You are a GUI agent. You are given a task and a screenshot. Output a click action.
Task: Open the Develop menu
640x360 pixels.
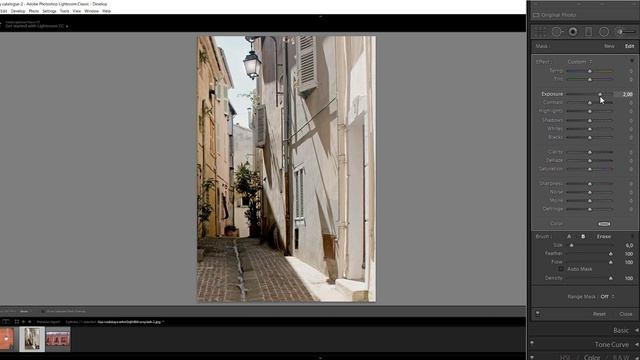[18, 11]
